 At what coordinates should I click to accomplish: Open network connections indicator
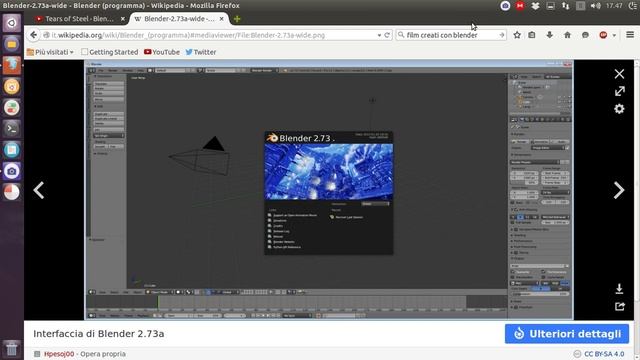[x=565, y=6]
